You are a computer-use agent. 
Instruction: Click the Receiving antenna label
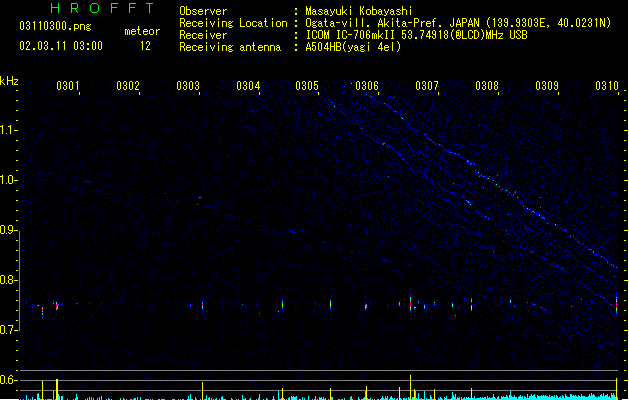point(230,47)
